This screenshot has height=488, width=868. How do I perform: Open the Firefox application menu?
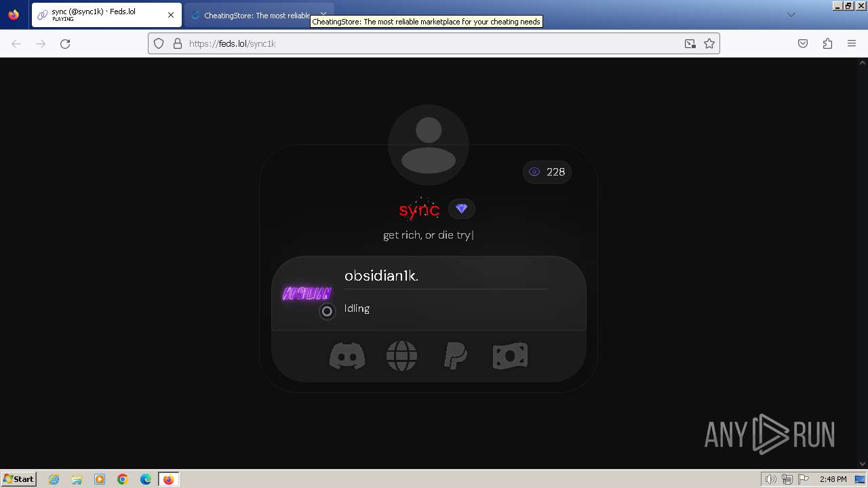click(x=852, y=43)
